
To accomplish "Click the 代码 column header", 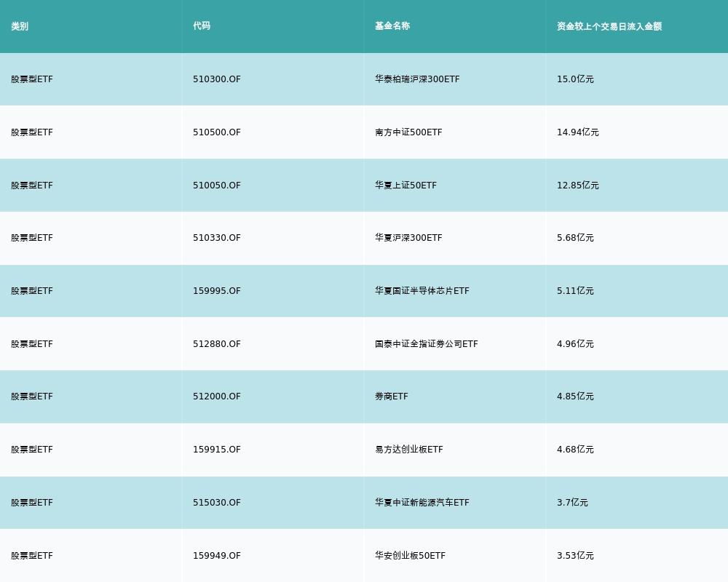I will click(x=202, y=26).
